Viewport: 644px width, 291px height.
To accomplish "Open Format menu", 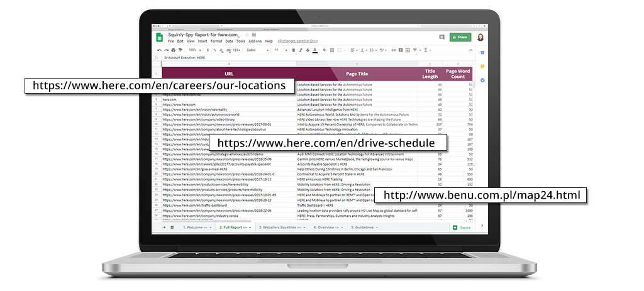I will (x=216, y=41).
